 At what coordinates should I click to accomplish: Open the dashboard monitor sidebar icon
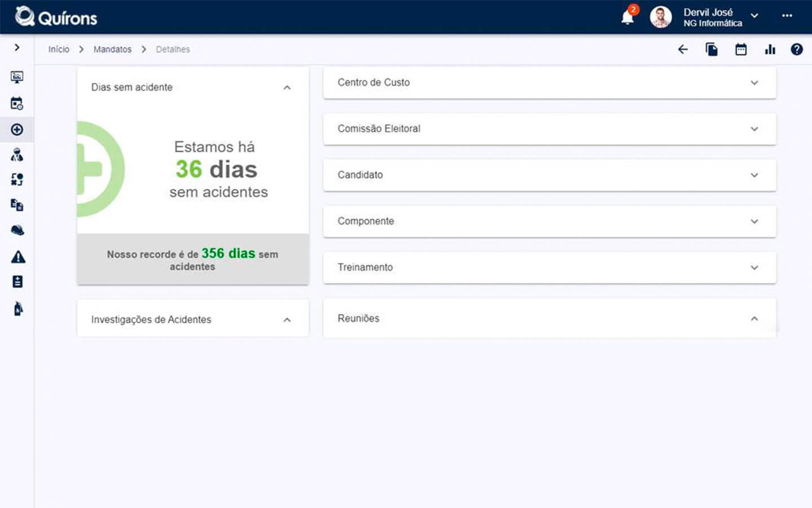tap(17, 77)
